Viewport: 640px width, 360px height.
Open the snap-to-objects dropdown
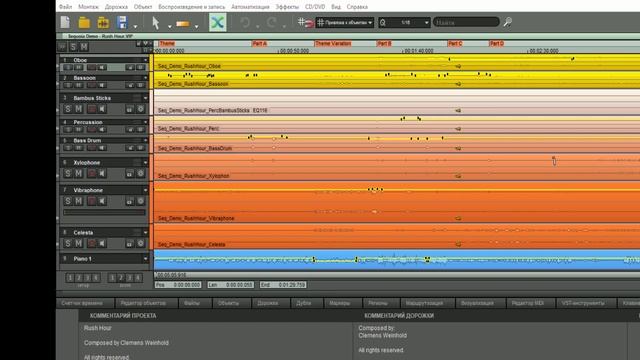[345, 22]
